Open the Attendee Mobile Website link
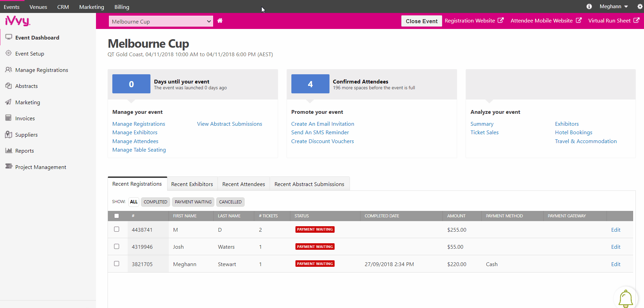The height and width of the screenshot is (308, 644). point(542,20)
